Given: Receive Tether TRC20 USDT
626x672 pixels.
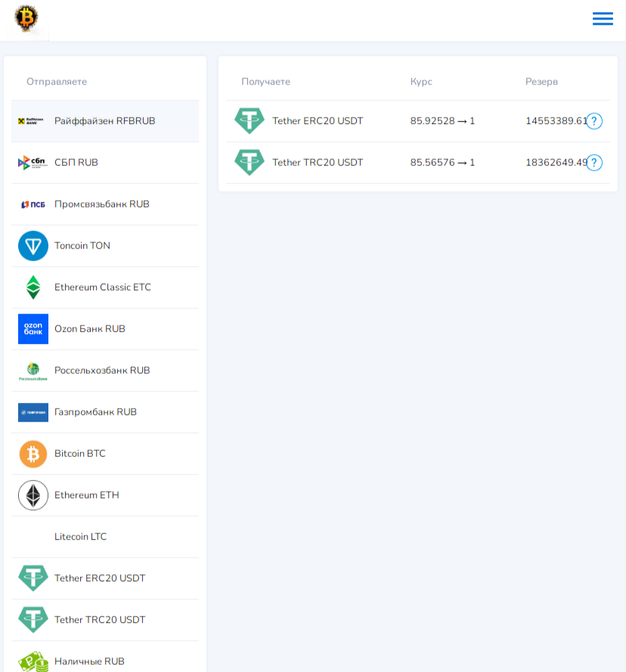Looking at the screenshot, I should tap(318, 163).
